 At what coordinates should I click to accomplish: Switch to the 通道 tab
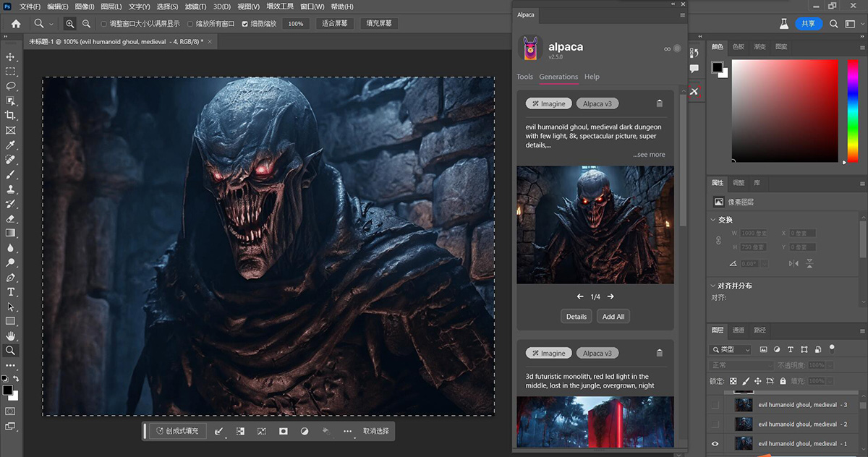click(739, 330)
